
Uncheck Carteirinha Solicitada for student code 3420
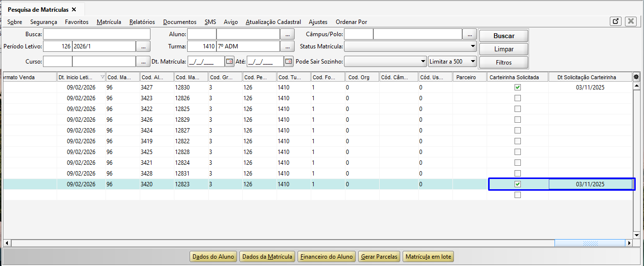[x=518, y=184]
